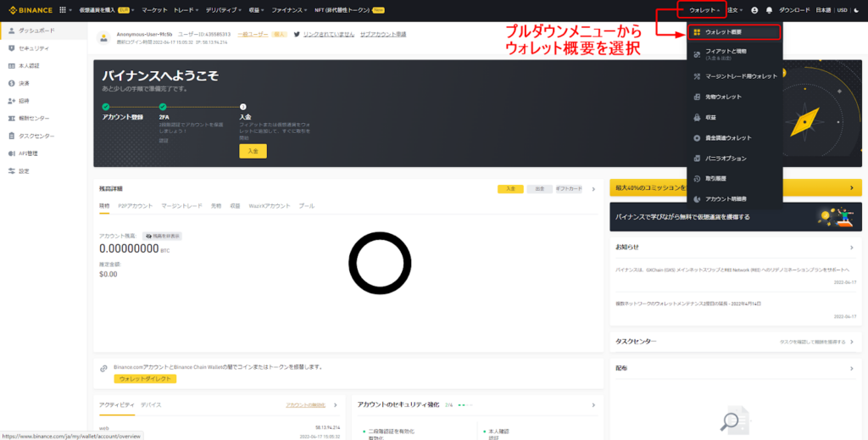Image resolution: width=868 pixels, height=440 pixels.
Task: Click the フィアットと現物 icon in wallet menu
Action: [697, 53]
